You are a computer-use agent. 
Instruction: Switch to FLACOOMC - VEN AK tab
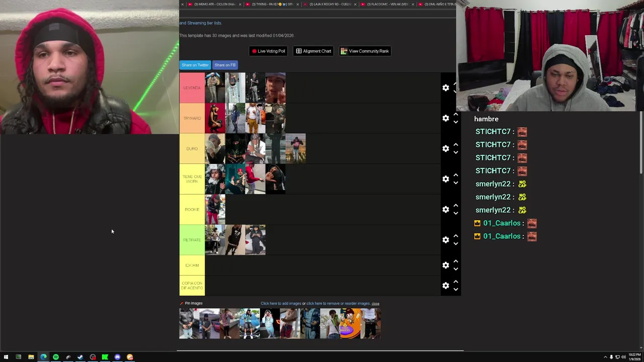click(387, 4)
